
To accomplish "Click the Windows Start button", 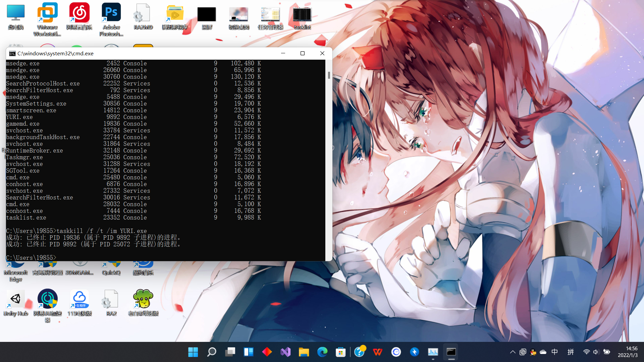I will click(x=193, y=352).
